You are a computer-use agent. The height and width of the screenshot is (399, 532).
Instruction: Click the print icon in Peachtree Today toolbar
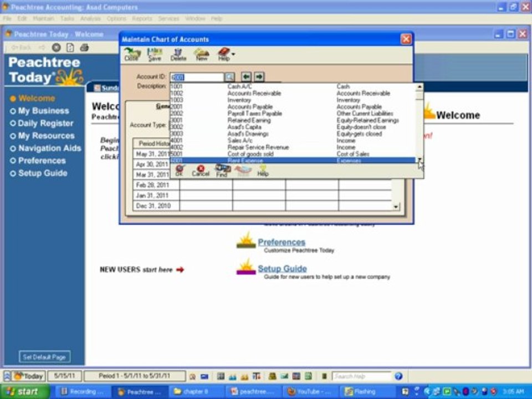click(x=84, y=48)
